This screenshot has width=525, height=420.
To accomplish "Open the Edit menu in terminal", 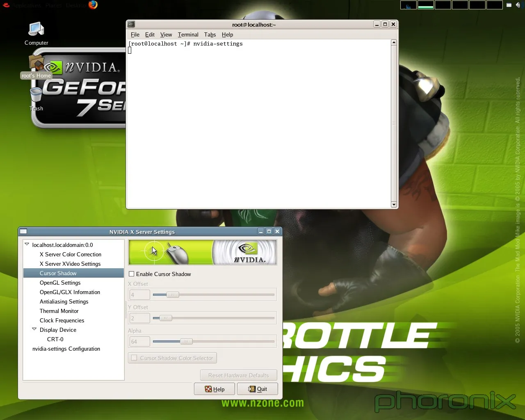I will pos(150,34).
